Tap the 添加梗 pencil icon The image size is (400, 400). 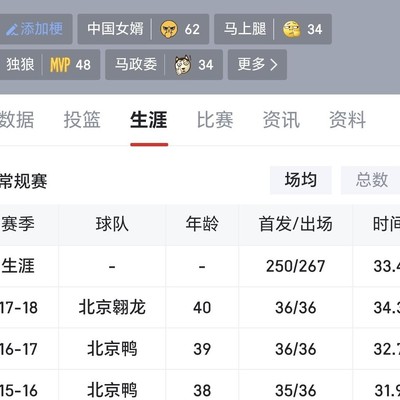(12, 30)
